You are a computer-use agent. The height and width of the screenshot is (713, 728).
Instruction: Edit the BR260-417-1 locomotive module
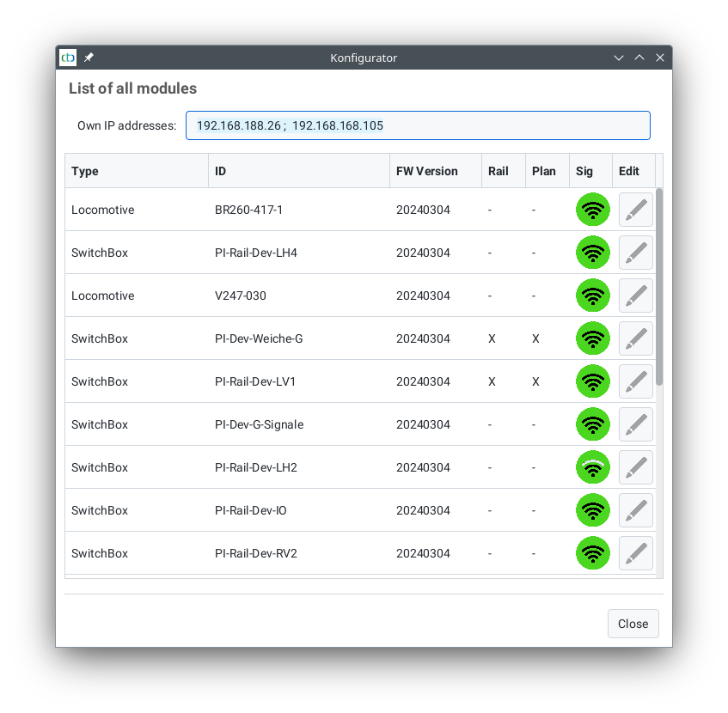coord(635,210)
